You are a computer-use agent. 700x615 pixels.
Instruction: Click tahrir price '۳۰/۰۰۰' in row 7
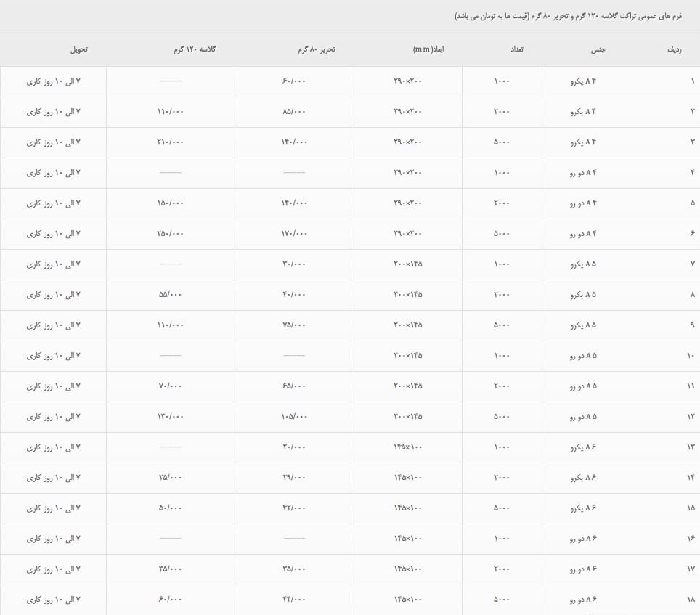(294, 264)
